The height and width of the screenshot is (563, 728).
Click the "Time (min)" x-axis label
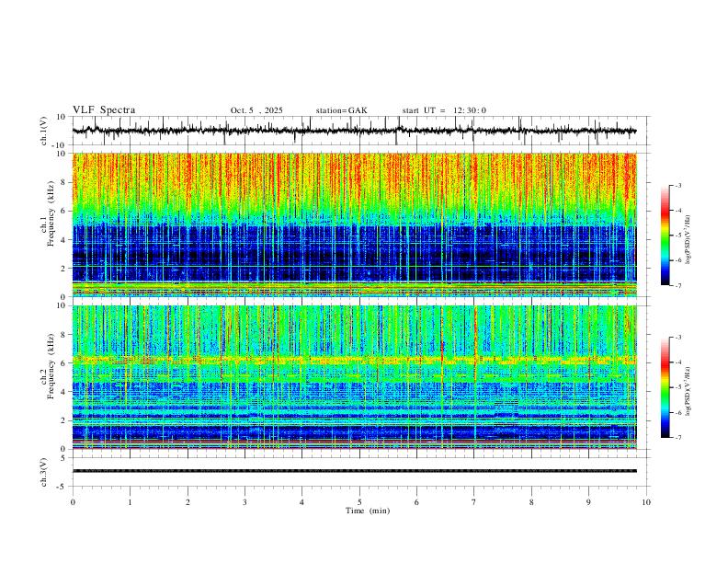click(368, 511)
